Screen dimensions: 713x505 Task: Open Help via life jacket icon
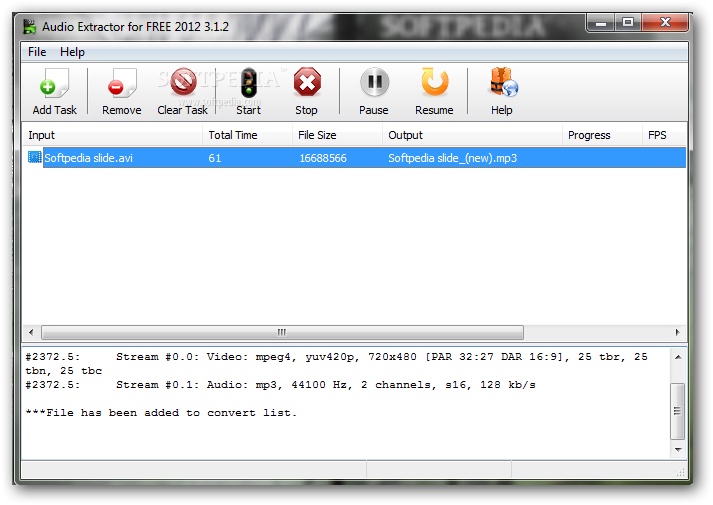point(503,82)
